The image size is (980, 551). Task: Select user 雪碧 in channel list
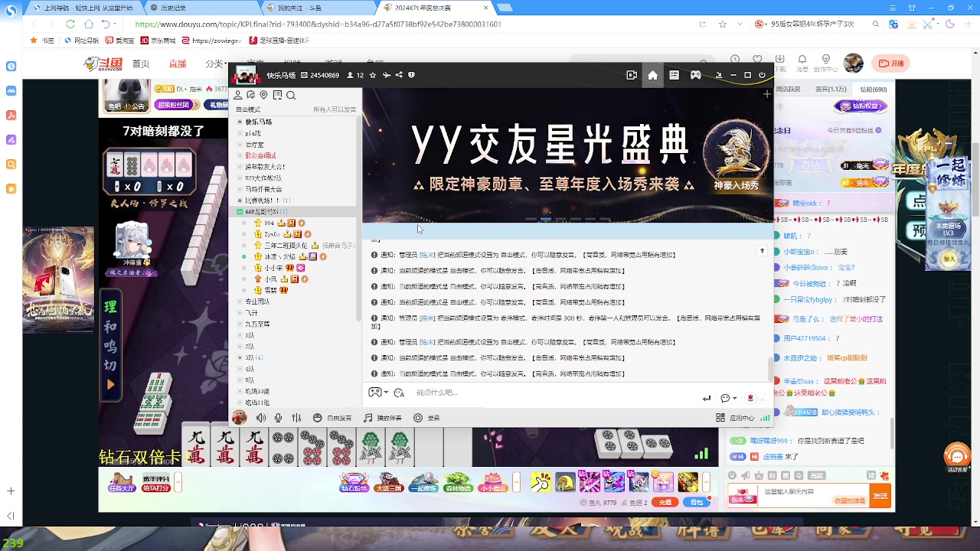click(x=270, y=290)
